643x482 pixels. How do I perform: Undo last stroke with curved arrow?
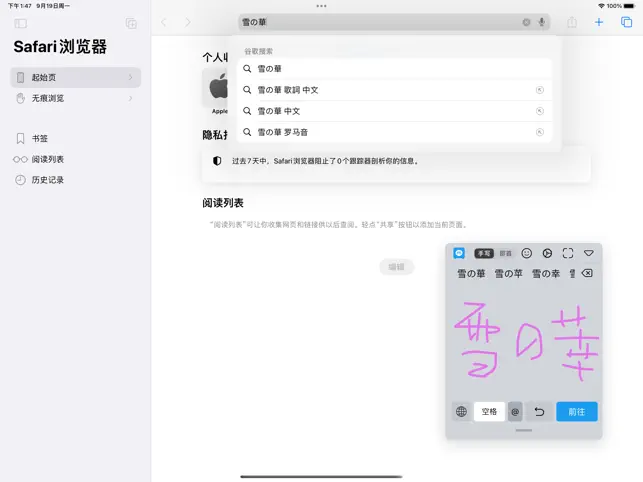pos(539,411)
